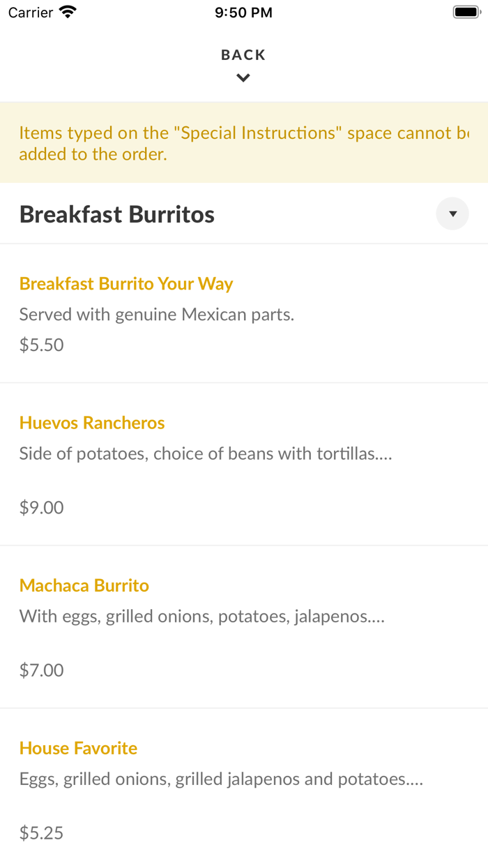Tap the 9:50 PM clock display

pyautogui.click(x=243, y=12)
